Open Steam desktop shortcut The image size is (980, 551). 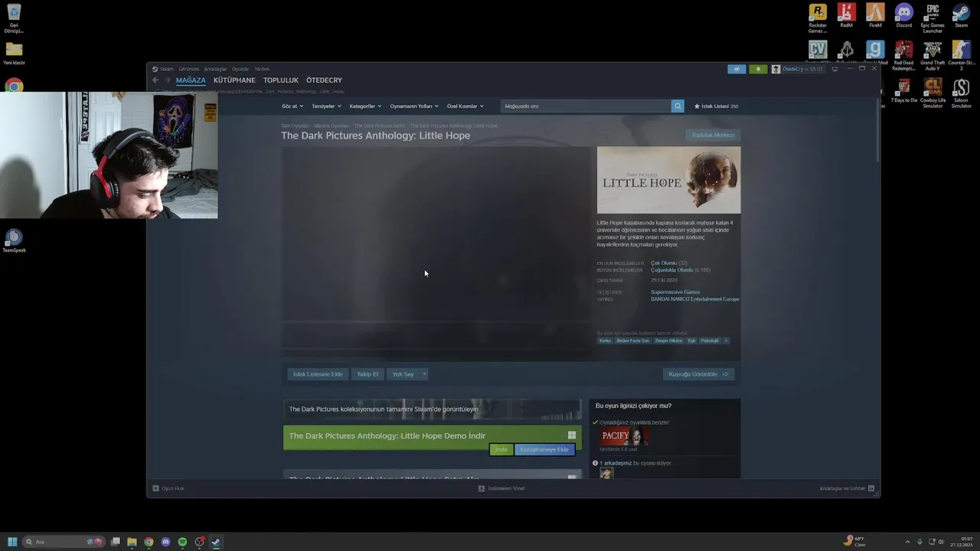pyautogui.click(x=961, y=17)
